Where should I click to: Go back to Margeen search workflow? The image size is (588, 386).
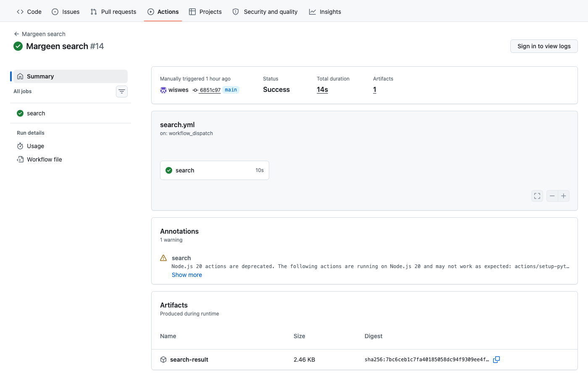(x=40, y=34)
